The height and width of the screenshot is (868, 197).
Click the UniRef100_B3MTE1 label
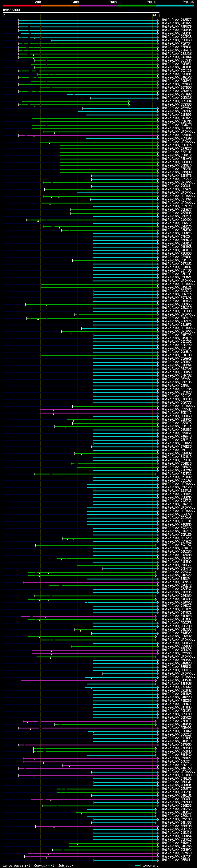pyautogui.click(x=177, y=426)
